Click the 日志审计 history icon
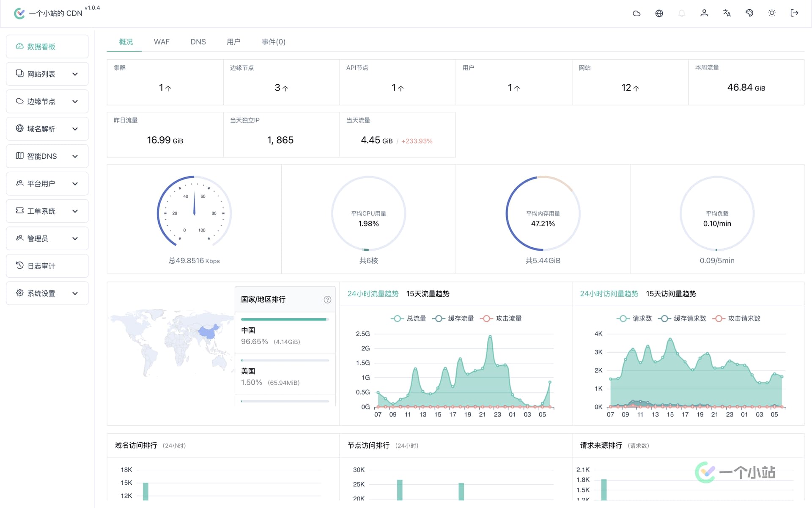The height and width of the screenshot is (508, 812). pos(19,265)
